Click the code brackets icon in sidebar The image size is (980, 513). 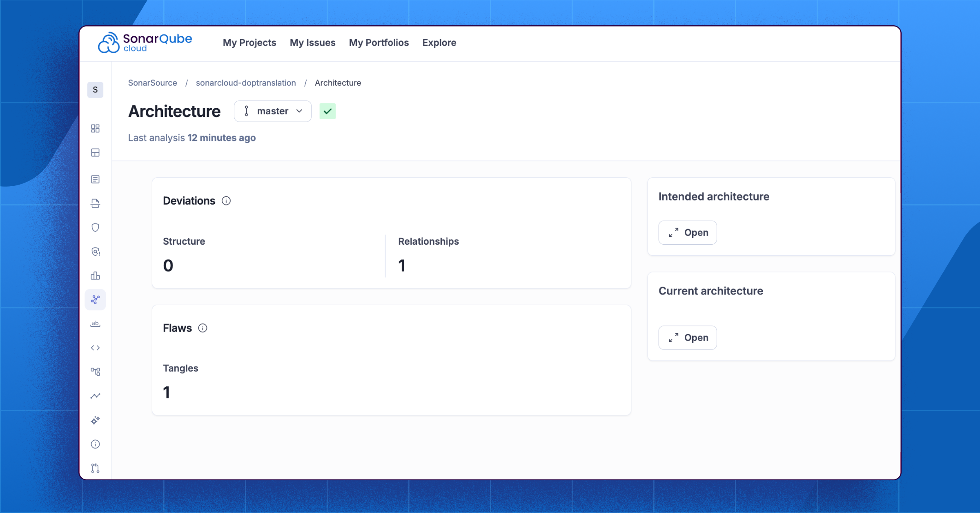coord(95,348)
